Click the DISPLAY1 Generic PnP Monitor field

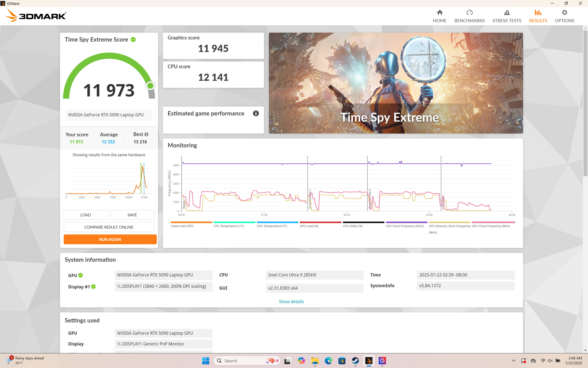click(x=164, y=344)
